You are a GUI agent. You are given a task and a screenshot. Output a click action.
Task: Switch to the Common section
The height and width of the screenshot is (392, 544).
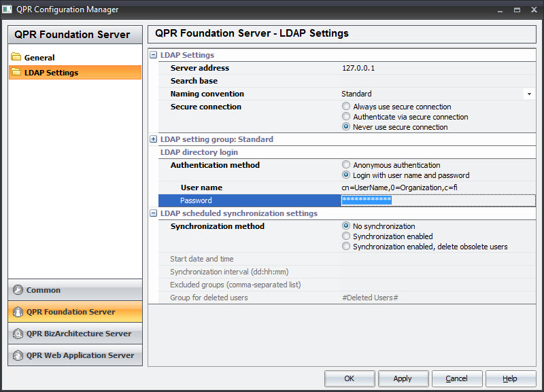click(75, 290)
